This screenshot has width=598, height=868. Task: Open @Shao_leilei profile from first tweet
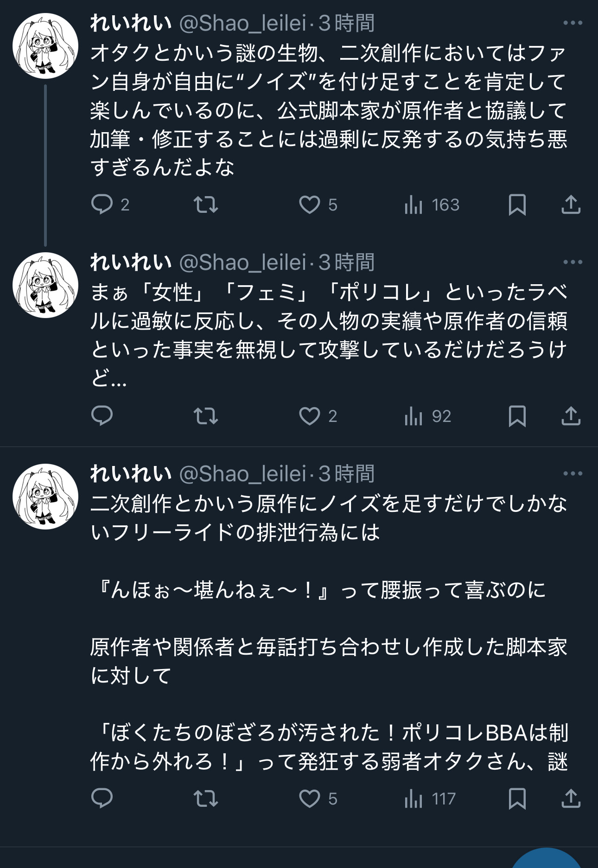[x=243, y=23]
